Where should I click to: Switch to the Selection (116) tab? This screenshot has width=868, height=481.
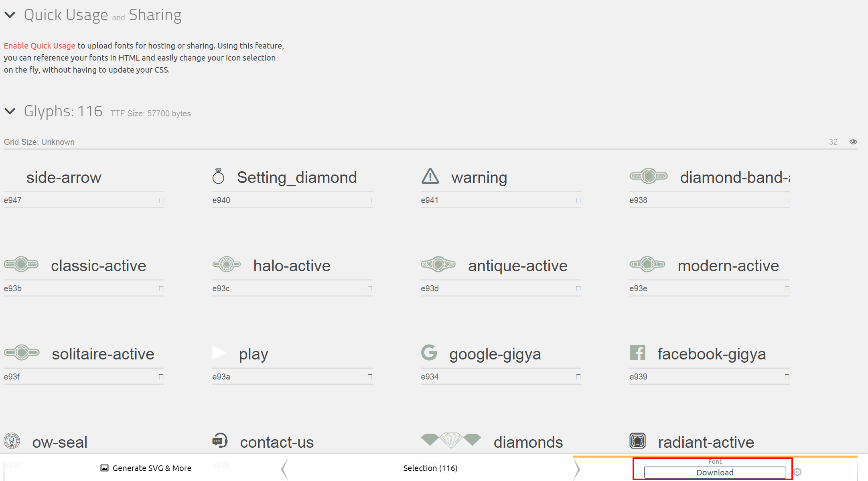(x=430, y=468)
